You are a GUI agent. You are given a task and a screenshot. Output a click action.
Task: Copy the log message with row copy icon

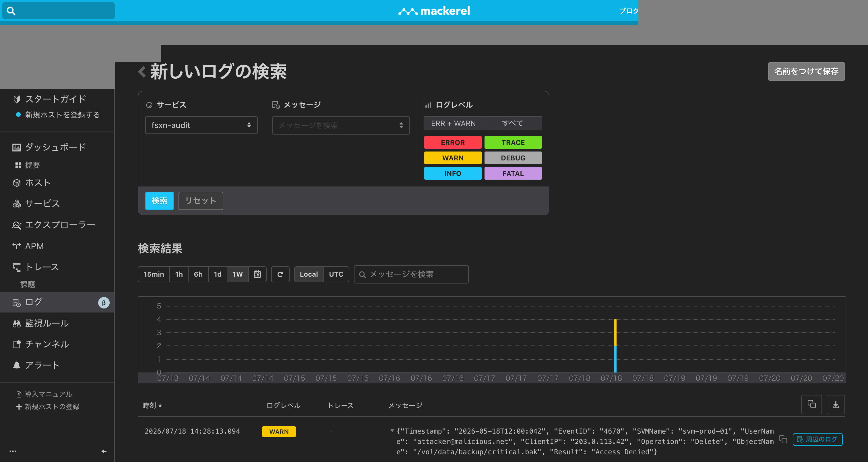pos(783,439)
